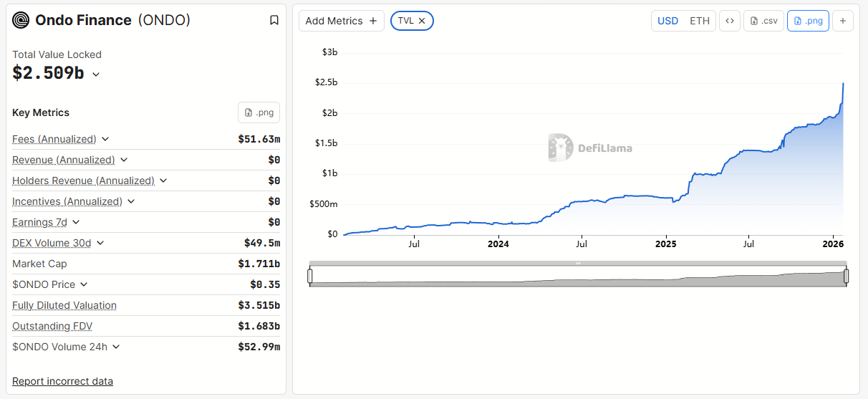Switch chart denomination to USD

click(667, 21)
